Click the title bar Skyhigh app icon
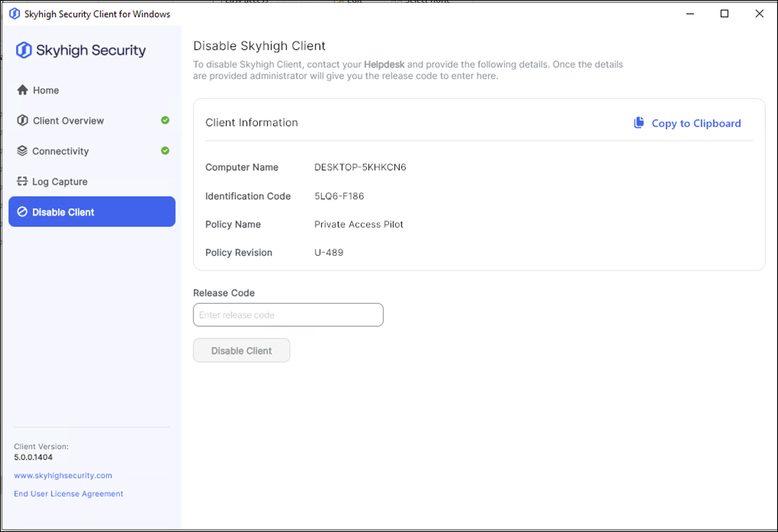Viewport: 778px width, 532px height. pyautogui.click(x=14, y=14)
